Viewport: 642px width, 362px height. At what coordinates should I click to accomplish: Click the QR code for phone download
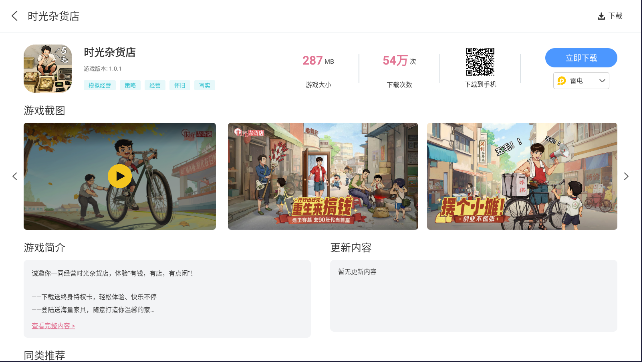coord(480,62)
